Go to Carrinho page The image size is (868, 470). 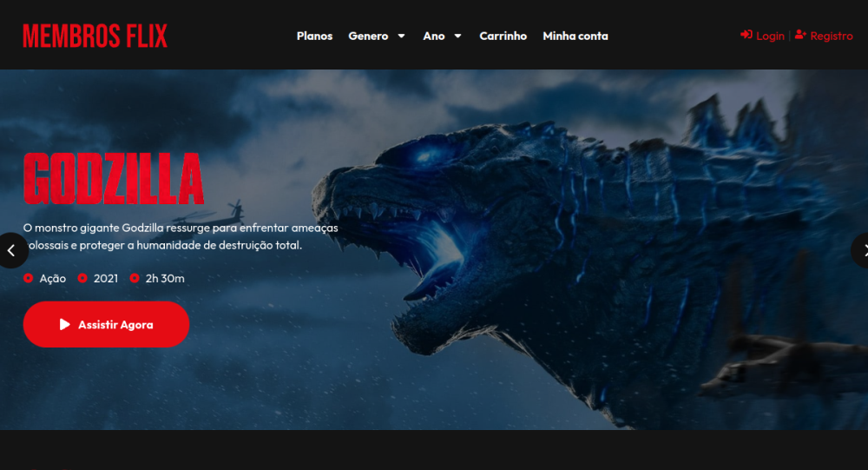coord(503,36)
